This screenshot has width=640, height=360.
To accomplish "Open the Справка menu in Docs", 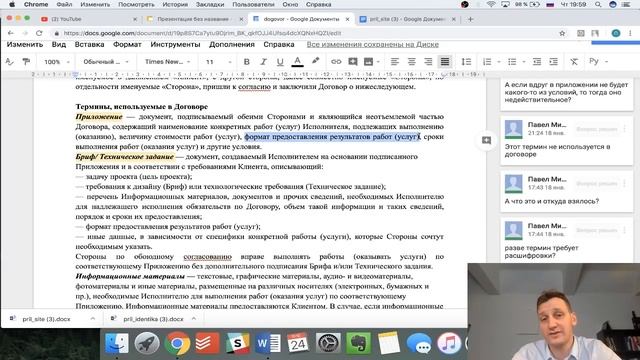I will pyautogui.click(x=279, y=44).
